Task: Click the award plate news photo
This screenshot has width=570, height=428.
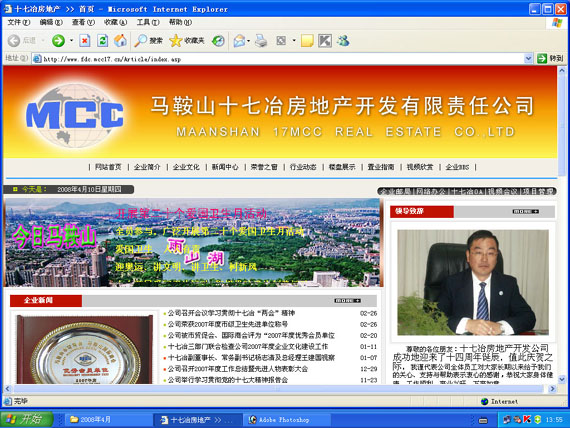Action: click(x=85, y=349)
